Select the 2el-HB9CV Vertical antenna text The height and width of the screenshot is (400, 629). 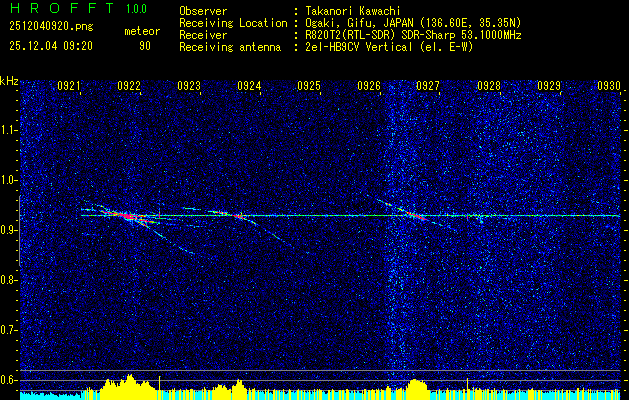click(389, 47)
